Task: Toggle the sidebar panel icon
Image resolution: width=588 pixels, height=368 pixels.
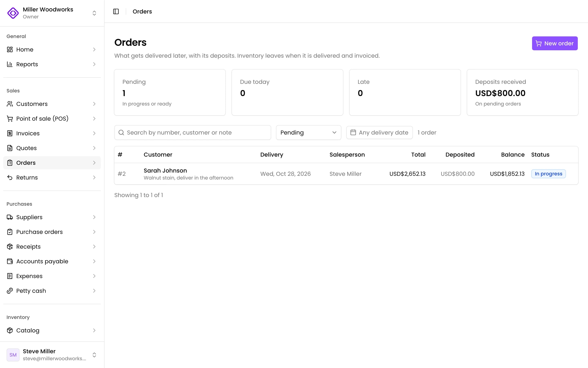Action: click(116, 11)
